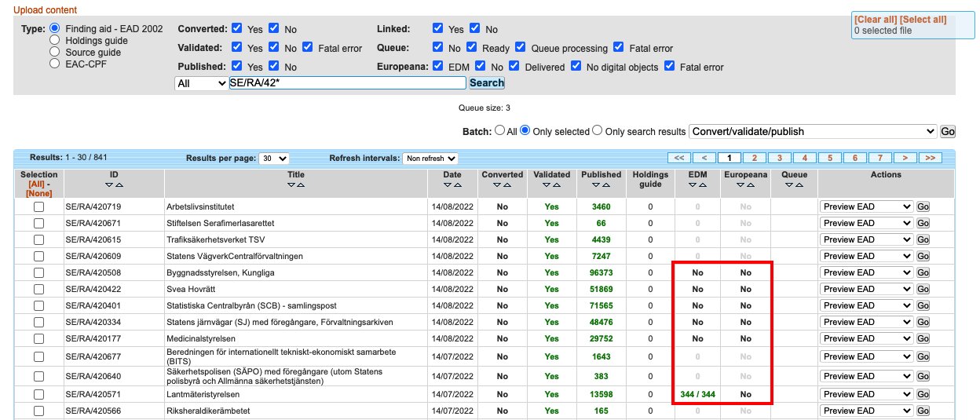The height and width of the screenshot is (420, 980).
Task: Sort Published column descending with down arrow
Action: (597, 185)
